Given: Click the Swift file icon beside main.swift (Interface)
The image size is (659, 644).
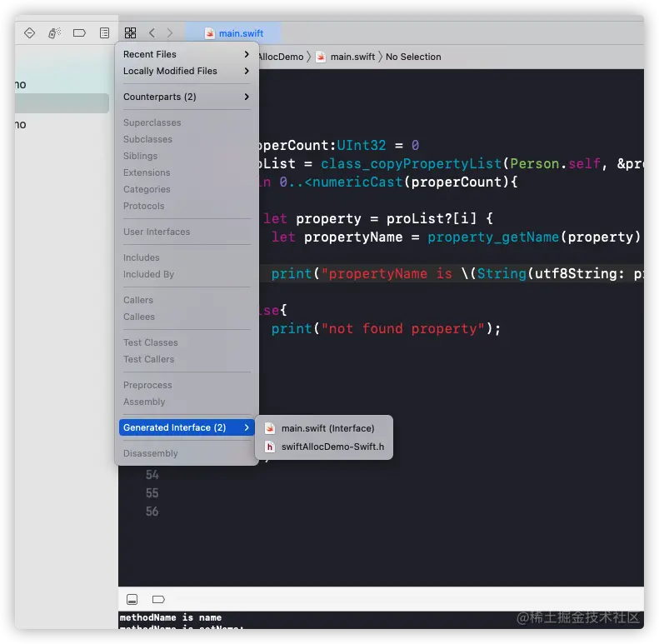Looking at the screenshot, I should [270, 428].
